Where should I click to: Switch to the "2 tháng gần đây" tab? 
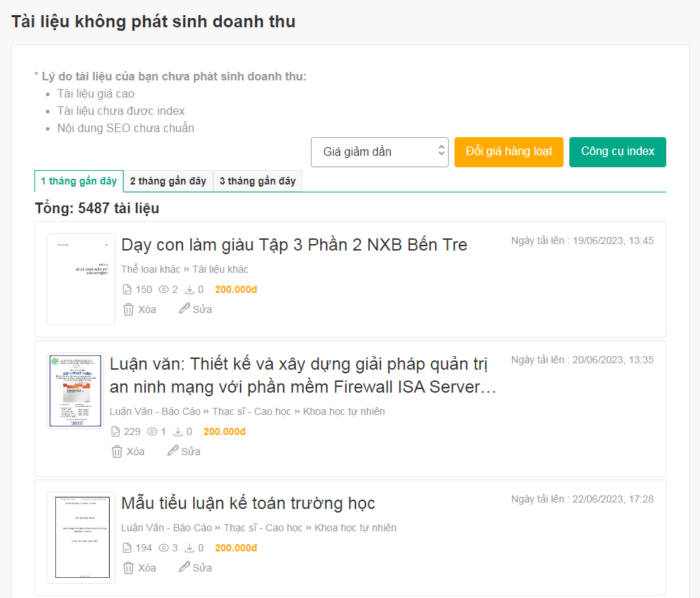click(168, 181)
